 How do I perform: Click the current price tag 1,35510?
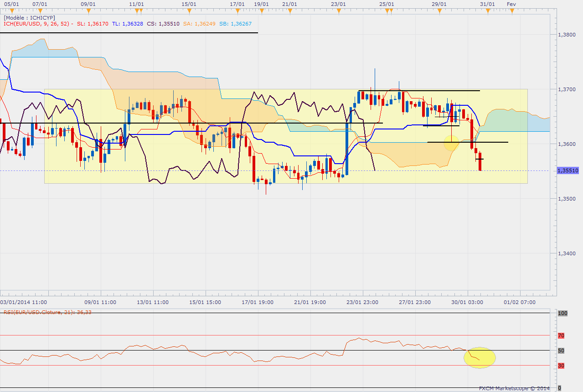click(x=568, y=170)
